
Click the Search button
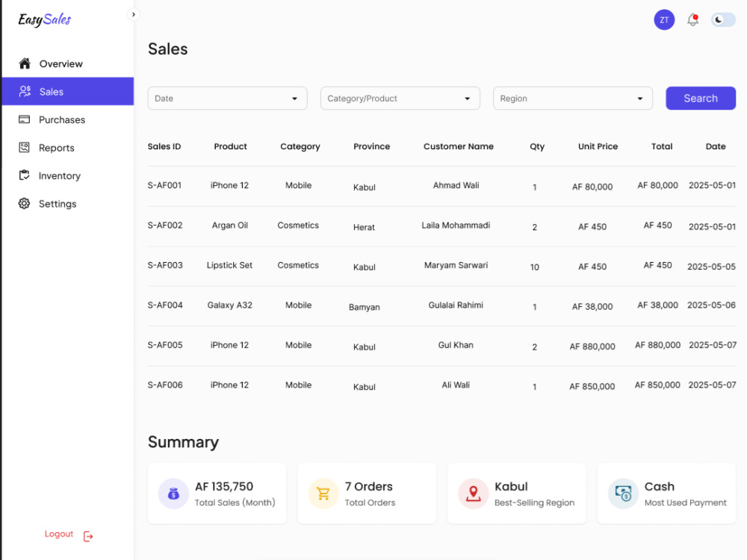(701, 98)
